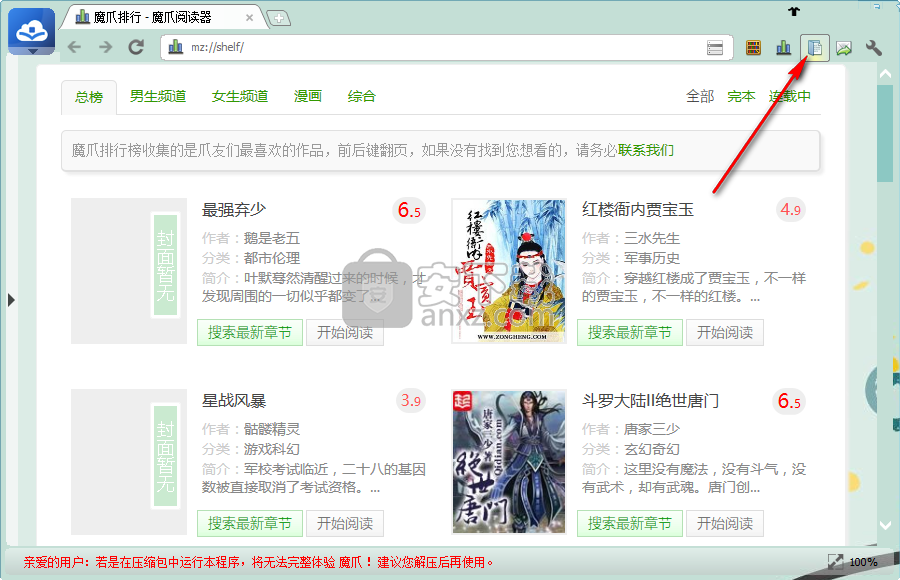
Task: Go forward with the forward arrow
Action: click(x=105, y=47)
